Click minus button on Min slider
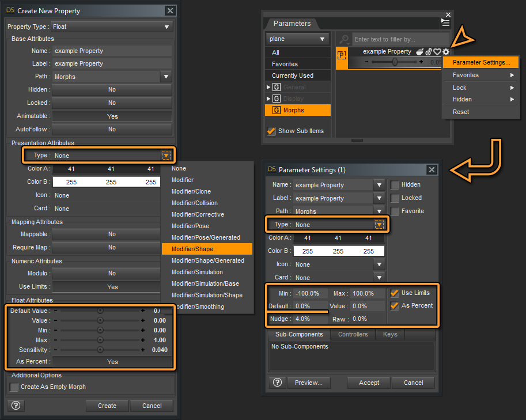Image resolution: width=526 pixels, height=420 pixels. click(x=56, y=331)
